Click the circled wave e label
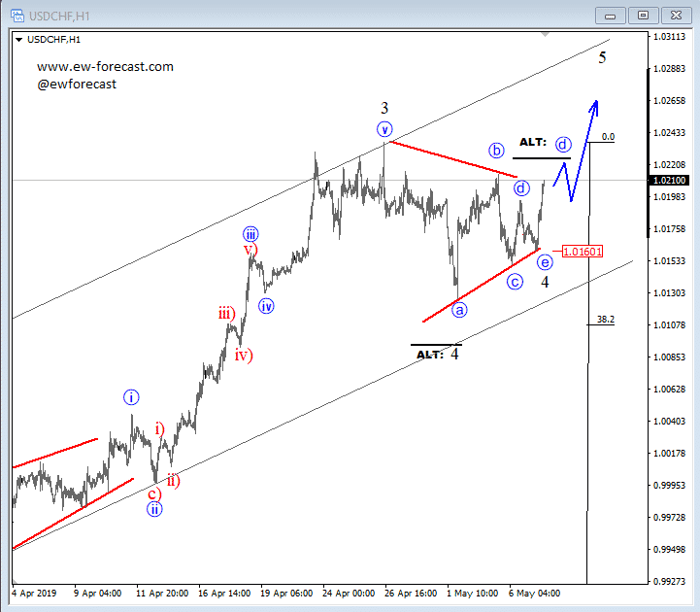This screenshot has width=700, height=612. [545, 262]
